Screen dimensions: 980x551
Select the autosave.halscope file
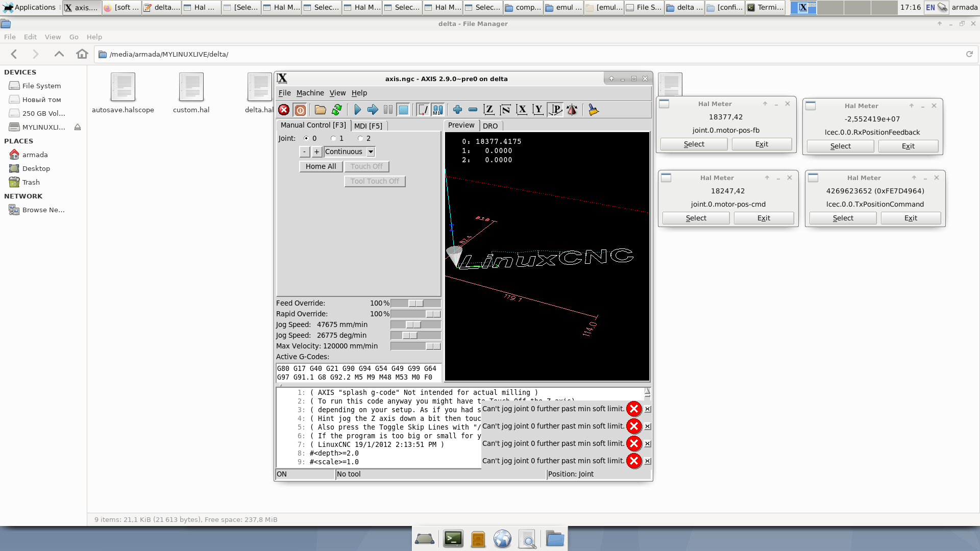(x=123, y=93)
